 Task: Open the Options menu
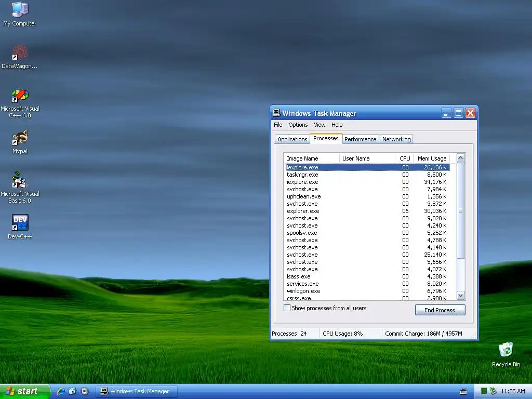click(298, 125)
